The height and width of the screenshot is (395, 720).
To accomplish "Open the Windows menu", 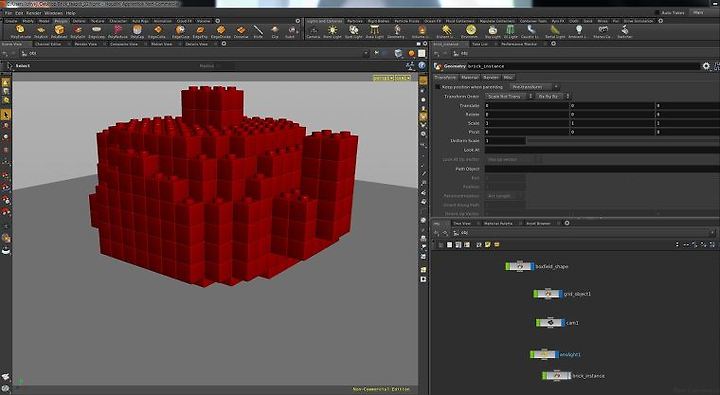I will 53,13.
